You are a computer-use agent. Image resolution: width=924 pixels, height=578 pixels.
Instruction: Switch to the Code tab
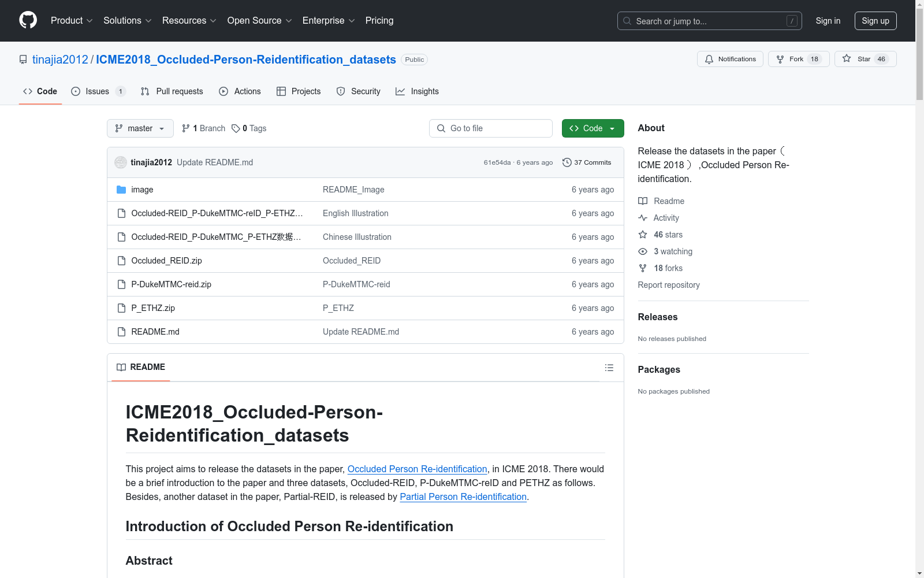click(x=40, y=91)
